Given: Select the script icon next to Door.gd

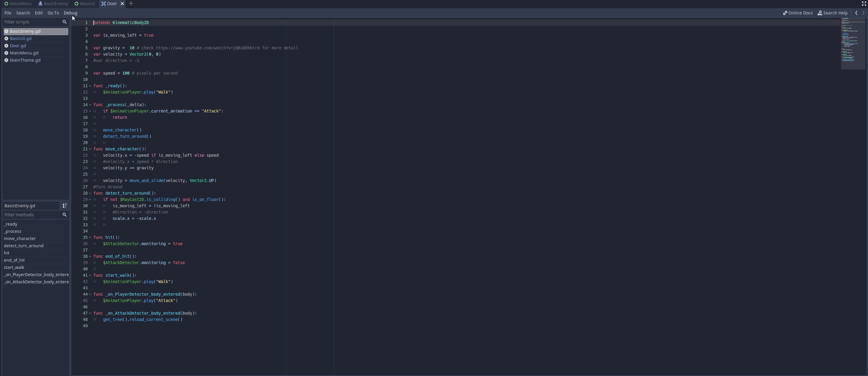Looking at the screenshot, I should (6, 46).
